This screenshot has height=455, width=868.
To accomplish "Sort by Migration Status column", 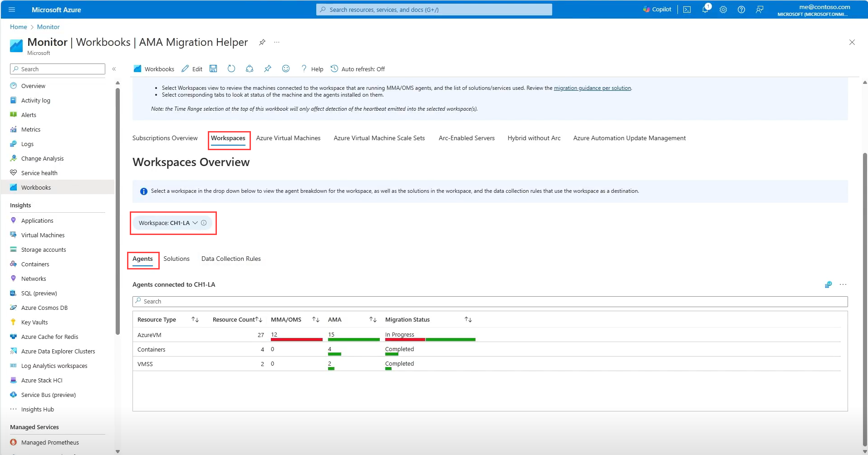I will point(468,319).
